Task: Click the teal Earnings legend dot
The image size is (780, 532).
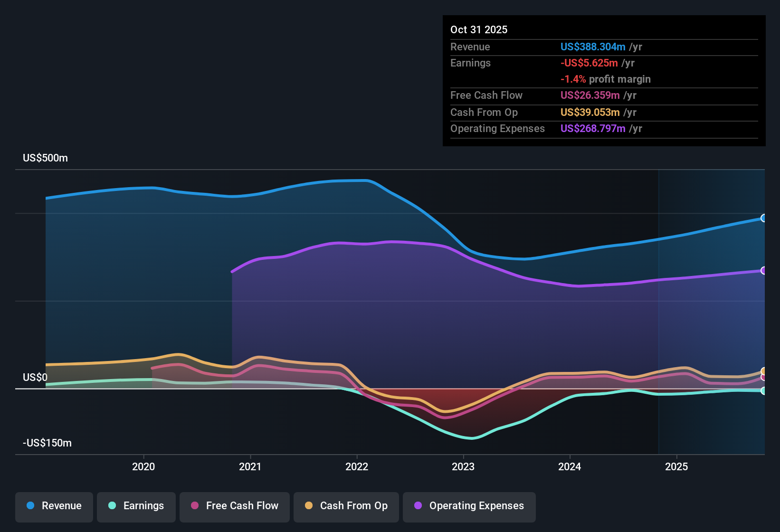Action: (113, 506)
